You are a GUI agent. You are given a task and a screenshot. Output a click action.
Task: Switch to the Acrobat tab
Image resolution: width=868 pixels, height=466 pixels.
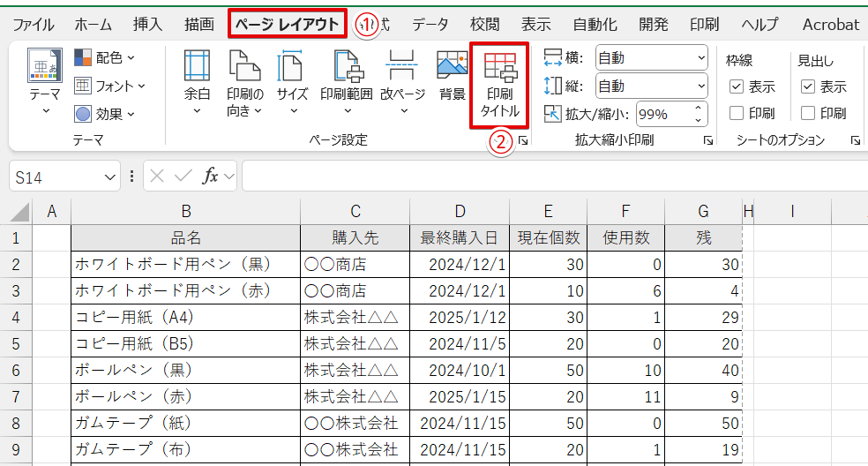[831, 25]
